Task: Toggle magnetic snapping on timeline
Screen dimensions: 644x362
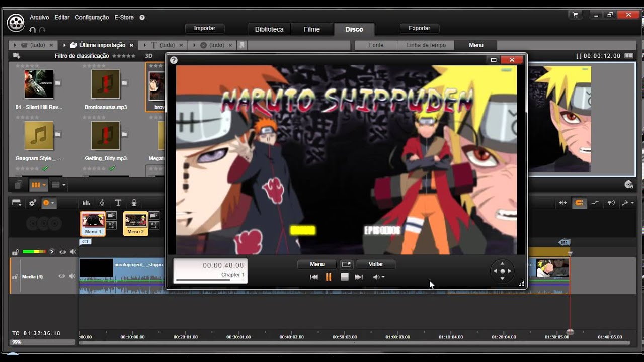Action: pyautogui.click(x=579, y=203)
